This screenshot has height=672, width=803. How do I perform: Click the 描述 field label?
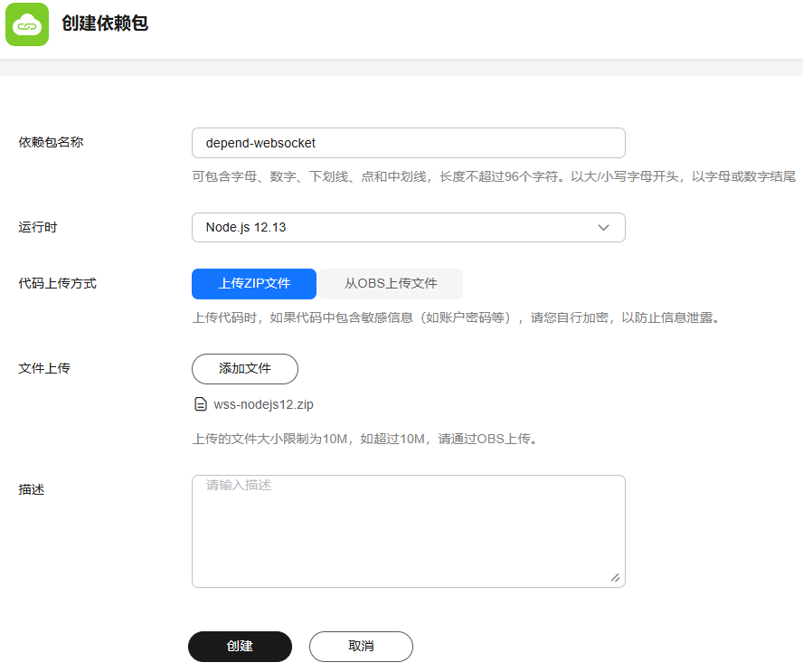tap(32, 489)
